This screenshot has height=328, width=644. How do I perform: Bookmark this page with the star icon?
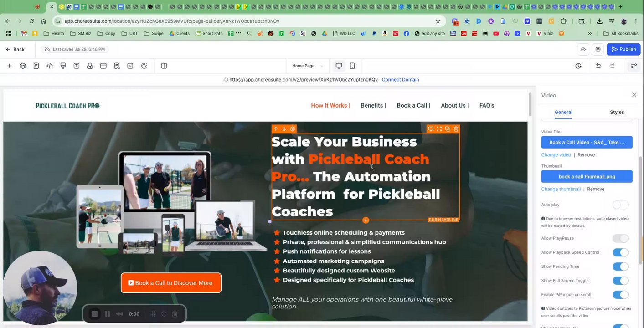(438, 21)
